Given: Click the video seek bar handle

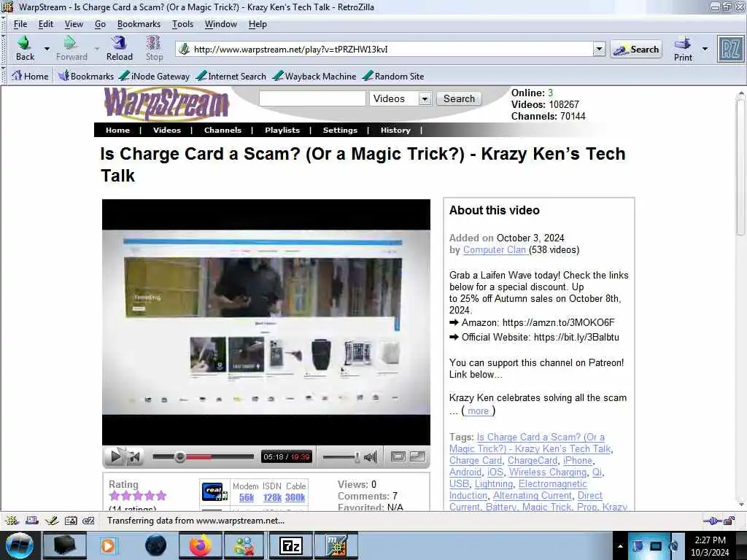Looking at the screenshot, I should coord(179,457).
